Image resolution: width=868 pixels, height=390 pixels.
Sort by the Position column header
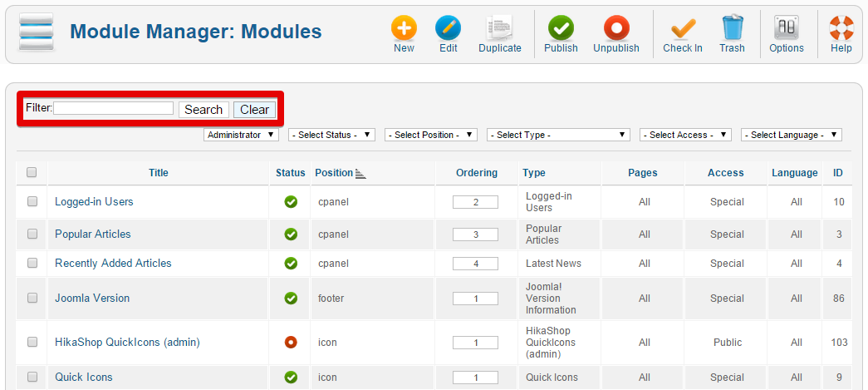pos(334,173)
